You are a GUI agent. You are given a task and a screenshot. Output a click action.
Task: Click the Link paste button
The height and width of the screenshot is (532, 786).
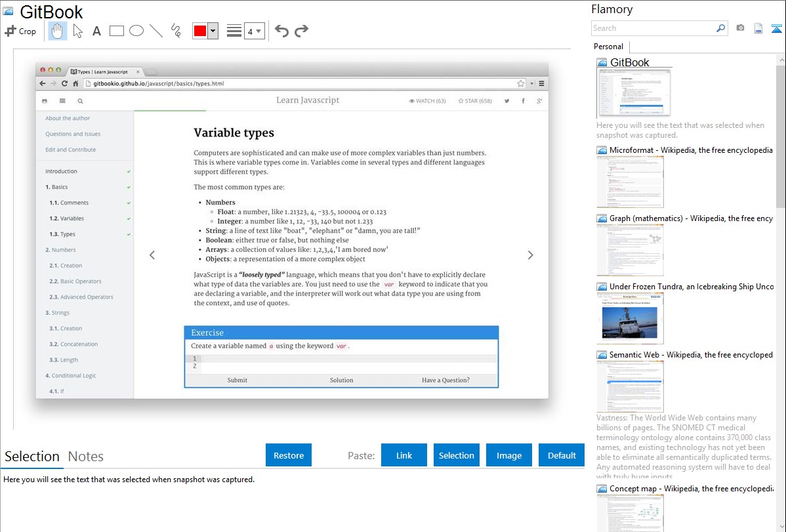[404, 455]
